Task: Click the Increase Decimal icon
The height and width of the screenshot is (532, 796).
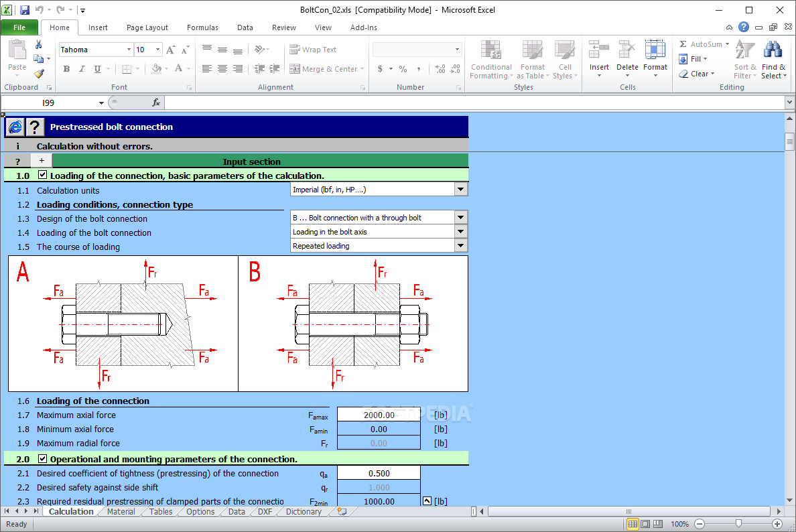Action: [x=440, y=69]
